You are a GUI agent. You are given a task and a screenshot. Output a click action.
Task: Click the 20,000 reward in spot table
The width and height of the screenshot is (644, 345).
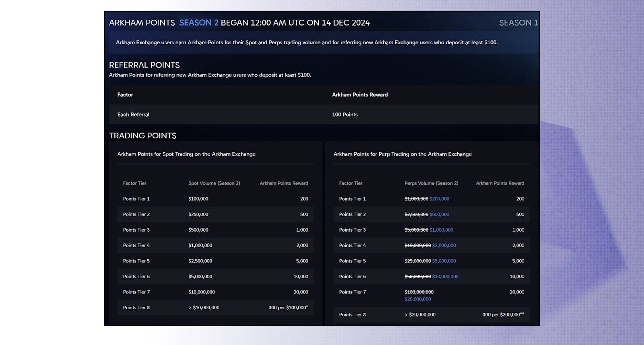(301, 292)
